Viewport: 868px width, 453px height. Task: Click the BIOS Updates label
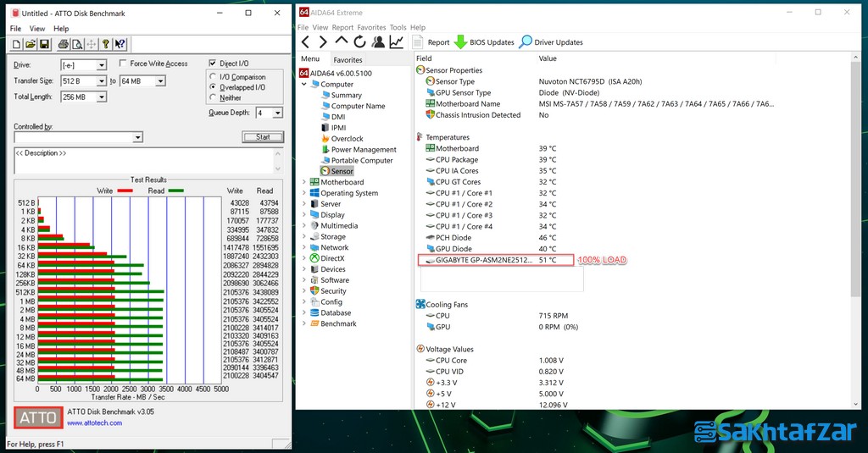click(492, 42)
